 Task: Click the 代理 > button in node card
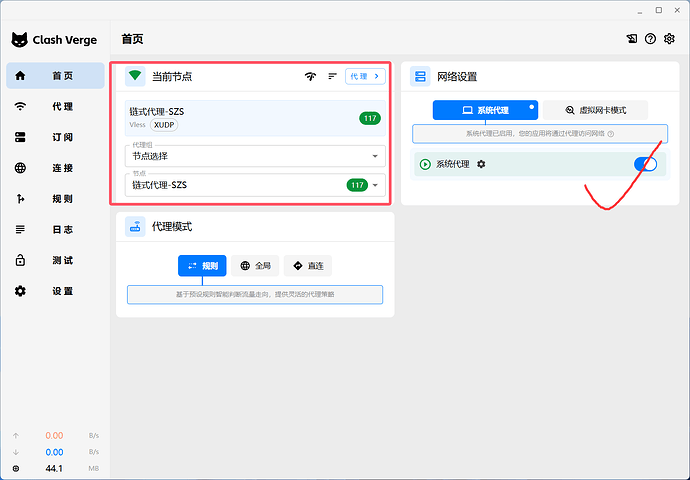point(365,77)
